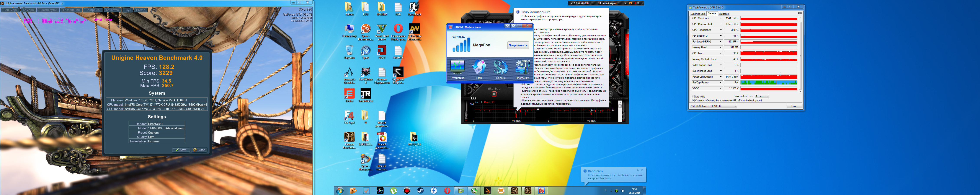Screen dimensions: 980x195
Task: Click the clock in system tray
Action: [634, 191]
